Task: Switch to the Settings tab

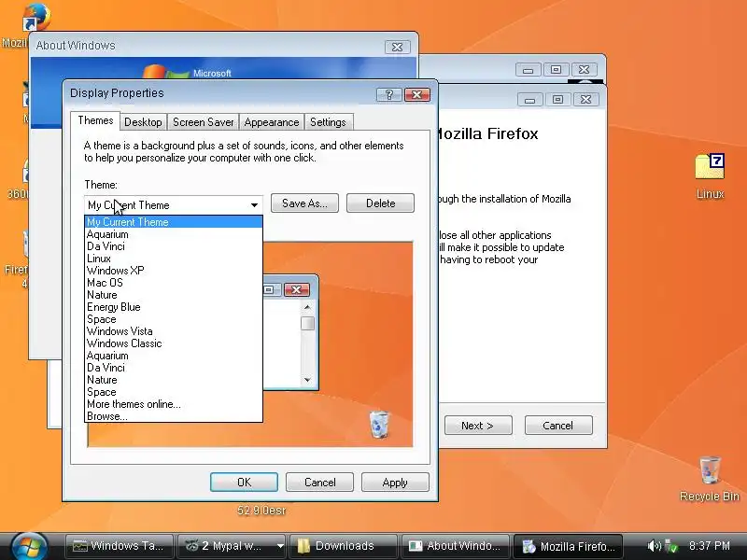Action: click(329, 122)
